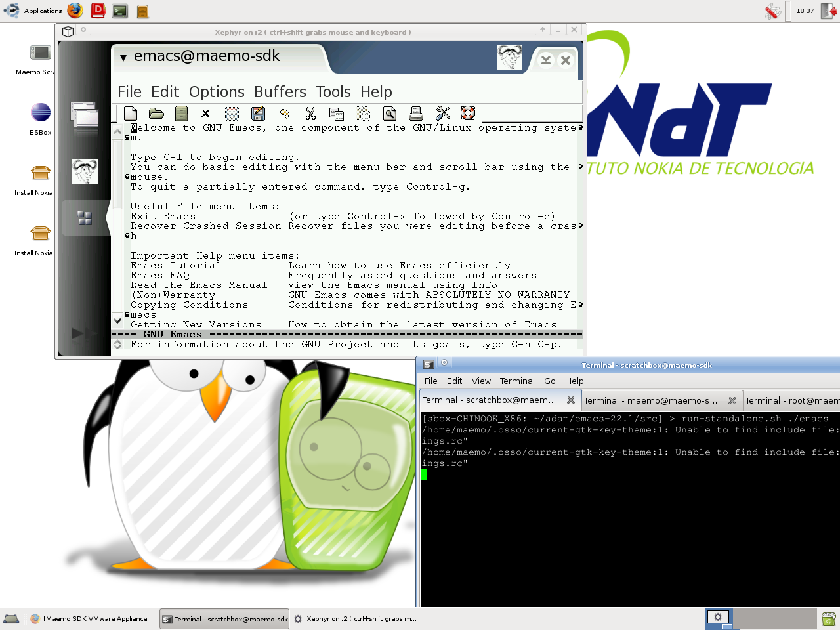Click the Emacs Tutorial help entry
The width and height of the screenshot is (840, 630).
[x=176, y=266]
